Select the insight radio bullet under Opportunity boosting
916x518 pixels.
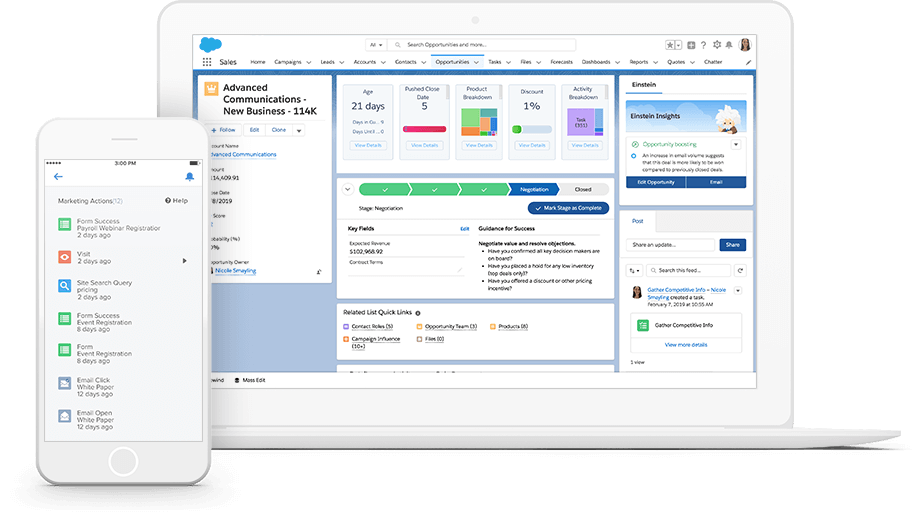click(634, 156)
